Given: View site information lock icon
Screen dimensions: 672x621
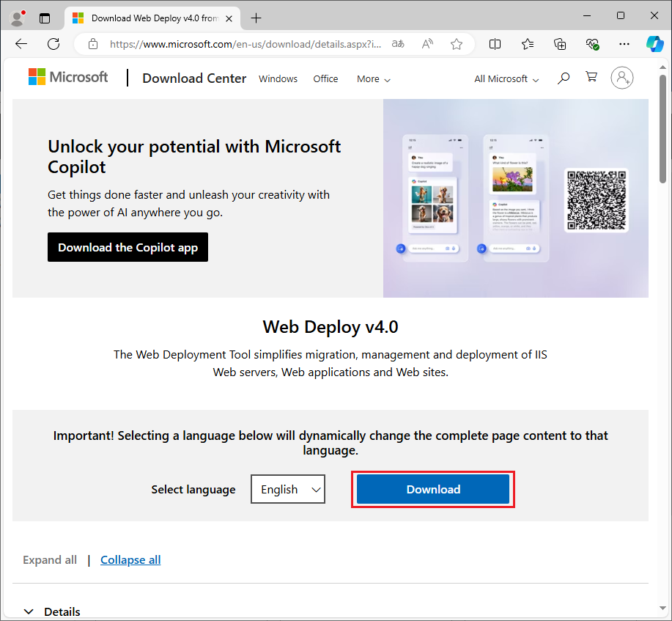Looking at the screenshot, I should coord(93,44).
